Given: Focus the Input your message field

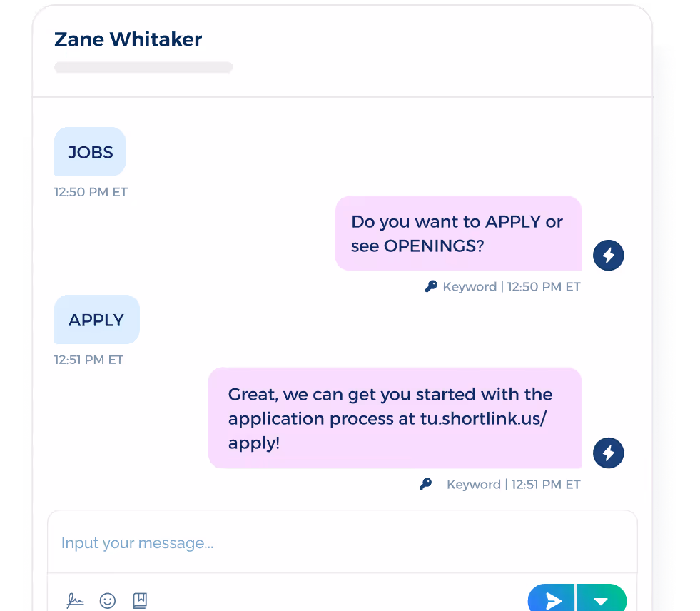Looking at the screenshot, I should click(343, 542).
